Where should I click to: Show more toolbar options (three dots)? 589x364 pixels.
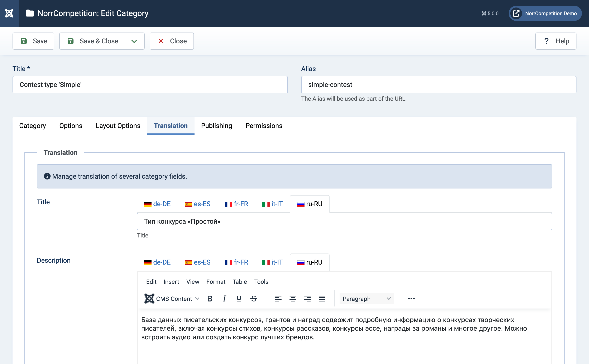[x=411, y=299]
